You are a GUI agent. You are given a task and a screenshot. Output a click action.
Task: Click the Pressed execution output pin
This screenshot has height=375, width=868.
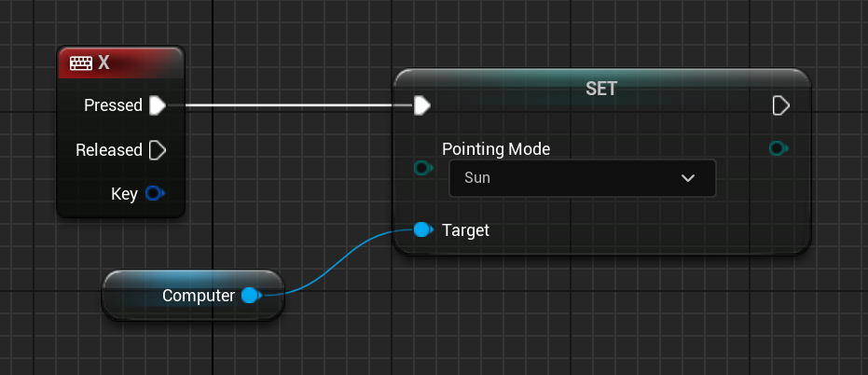pyautogui.click(x=158, y=105)
